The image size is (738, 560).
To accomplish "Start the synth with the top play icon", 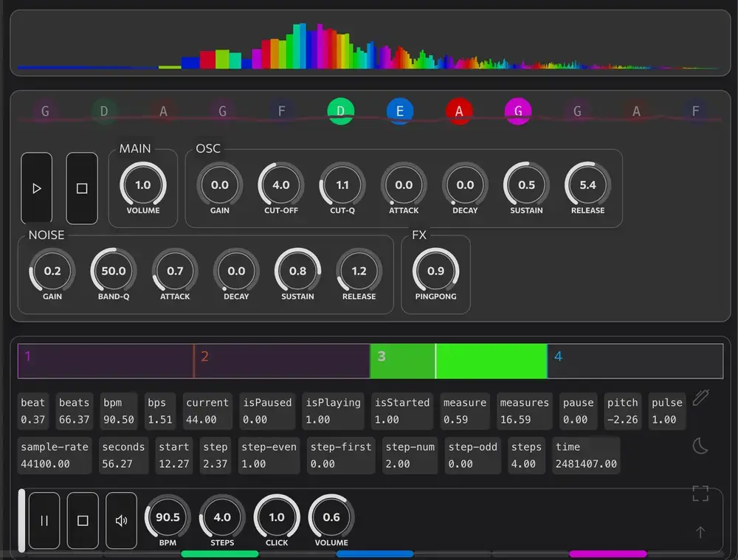I will tap(37, 187).
